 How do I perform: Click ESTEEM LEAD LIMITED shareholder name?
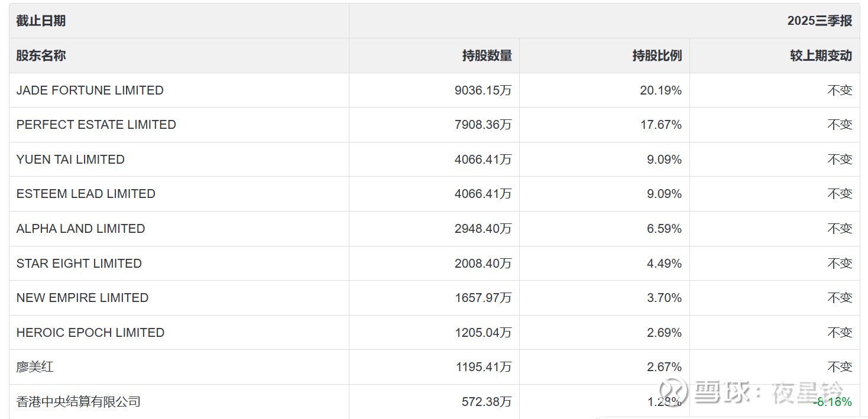point(86,194)
